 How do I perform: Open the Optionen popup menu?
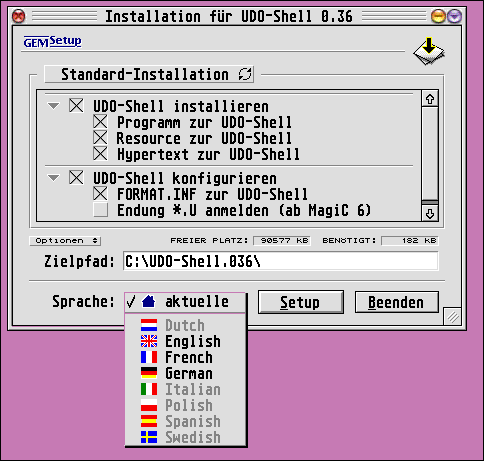pos(65,241)
